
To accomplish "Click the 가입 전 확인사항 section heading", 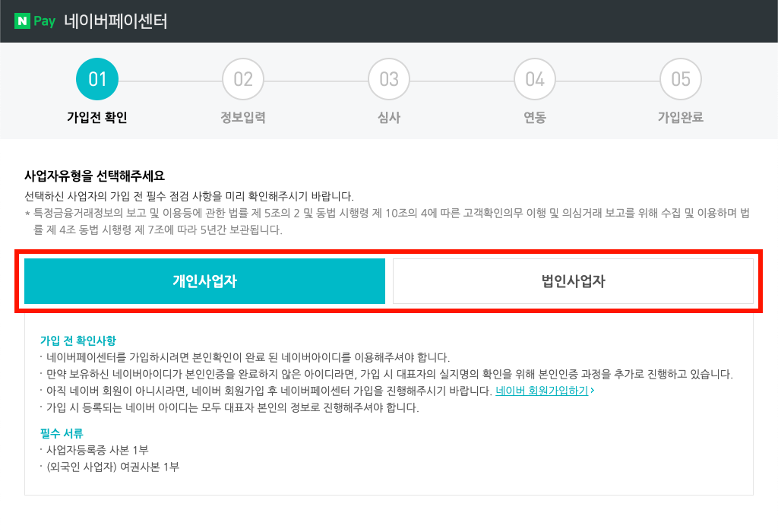I will click(78, 341).
